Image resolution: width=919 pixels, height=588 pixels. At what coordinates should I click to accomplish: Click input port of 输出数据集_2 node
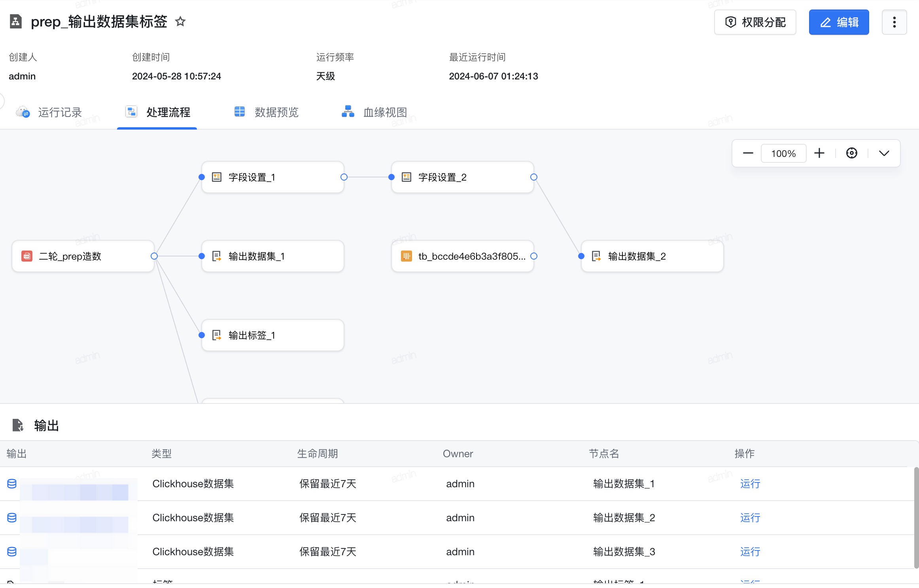[x=581, y=256]
